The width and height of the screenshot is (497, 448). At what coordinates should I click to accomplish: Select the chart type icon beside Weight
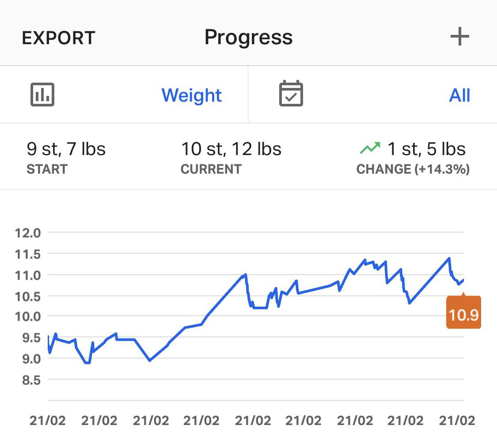43,94
